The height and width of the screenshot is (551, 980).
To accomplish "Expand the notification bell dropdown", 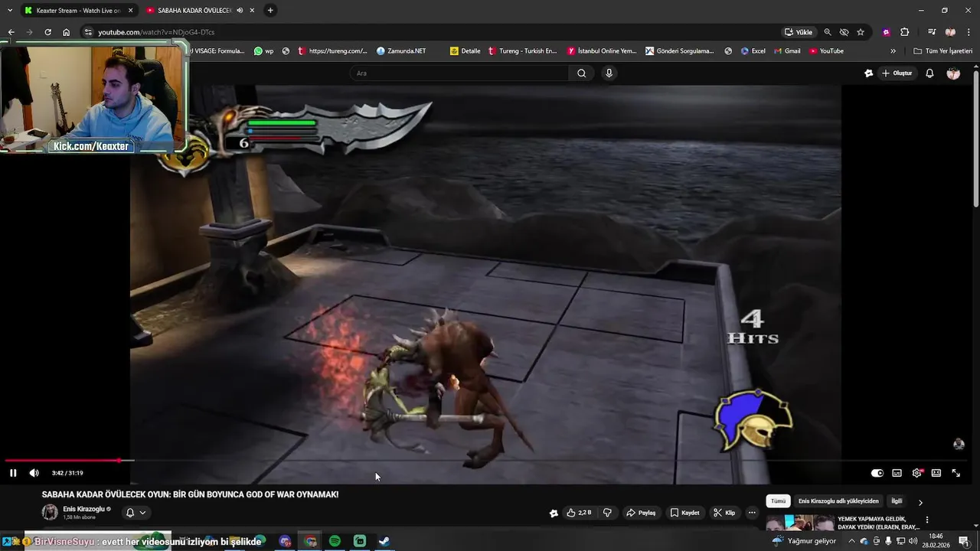I will click(136, 513).
